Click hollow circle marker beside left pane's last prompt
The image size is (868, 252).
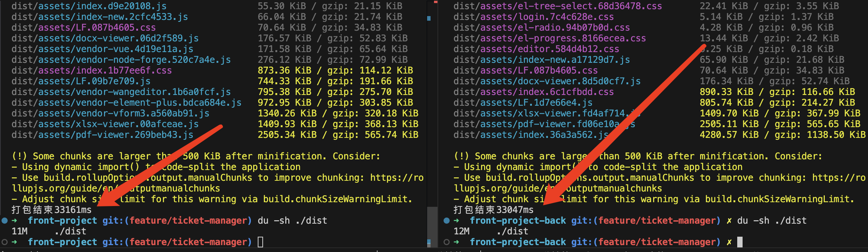(x=5, y=242)
